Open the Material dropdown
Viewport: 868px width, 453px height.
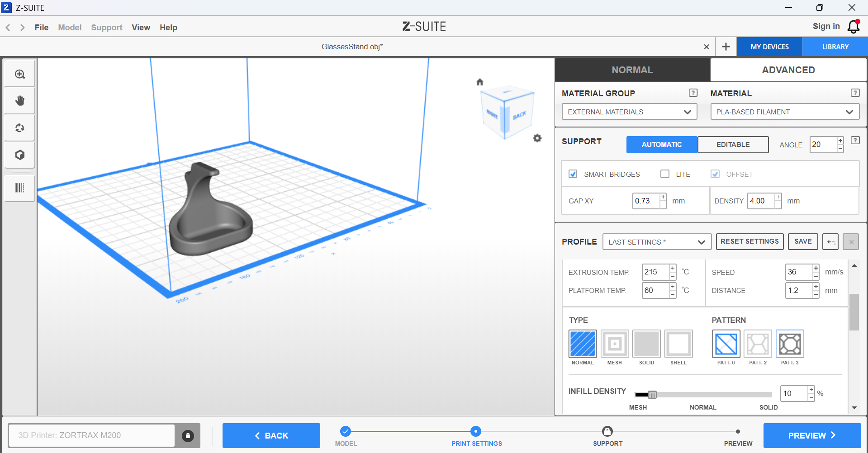[785, 112]
